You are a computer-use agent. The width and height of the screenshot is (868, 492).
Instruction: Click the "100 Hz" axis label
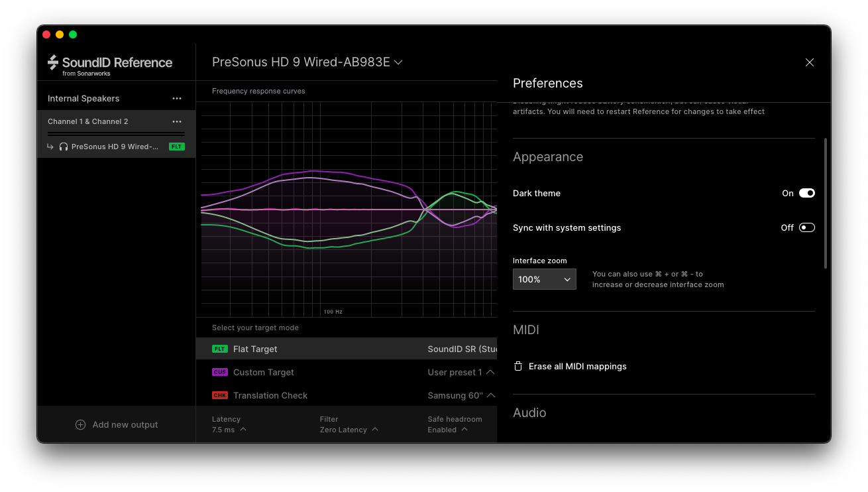click(x=333, y=312)
